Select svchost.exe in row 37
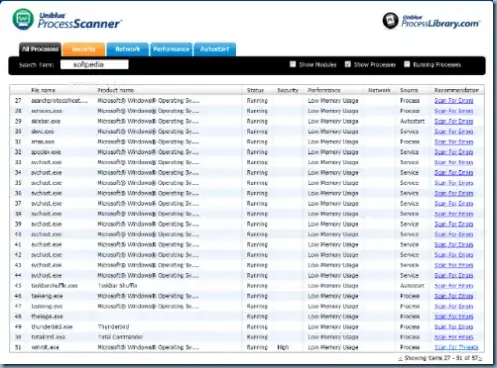The width and height of the screenshot is (497, 368). coord(46,204)
